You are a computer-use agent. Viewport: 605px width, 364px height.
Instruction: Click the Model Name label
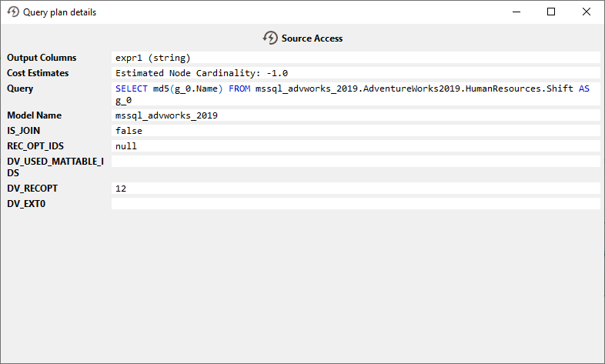(34, 115)
